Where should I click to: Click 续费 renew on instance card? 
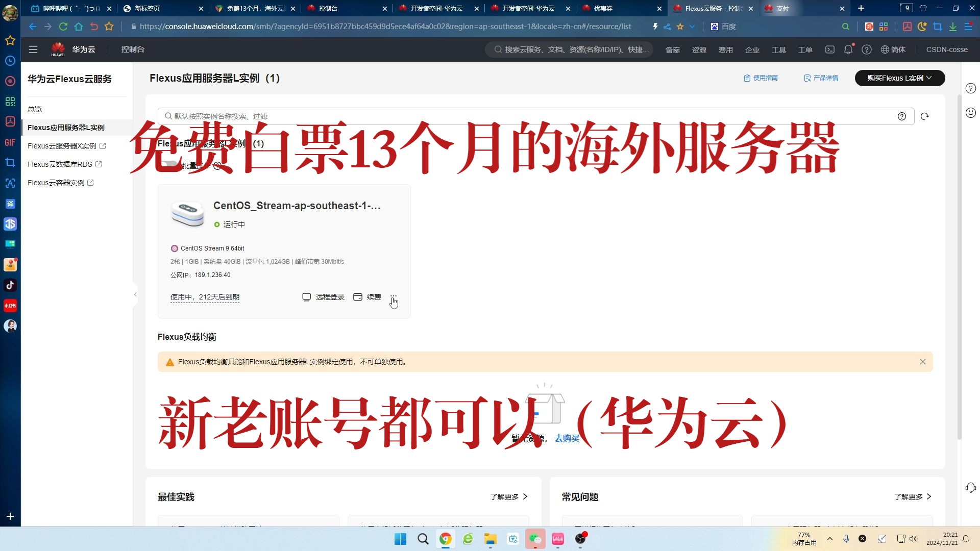(x=367, y=297)
